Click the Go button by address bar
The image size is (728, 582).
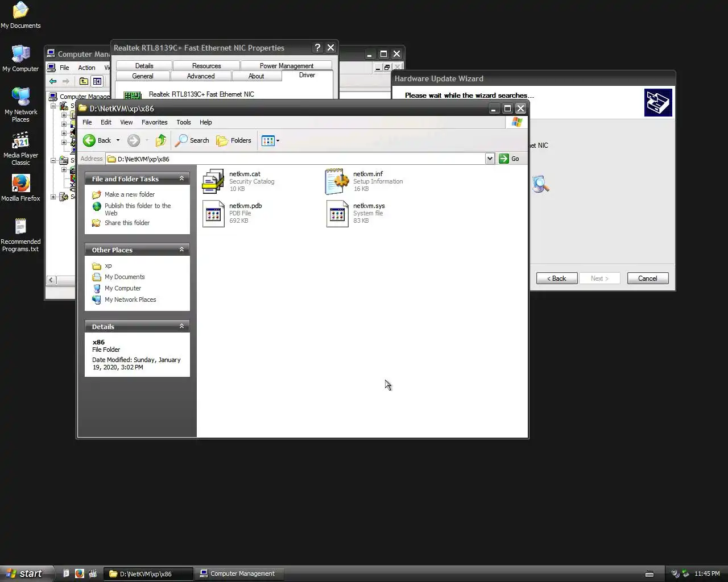click(509, 159)
